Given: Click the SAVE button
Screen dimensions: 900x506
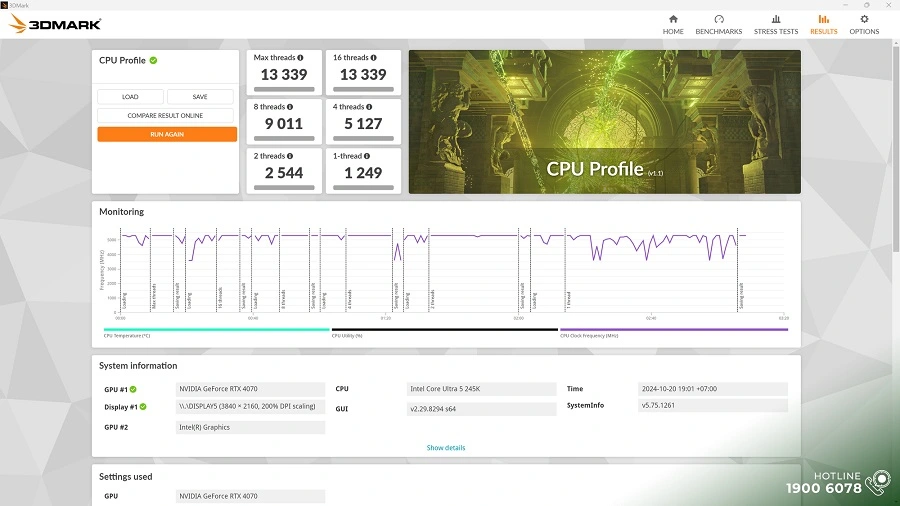Looking at the screenshot, I should coord(200,97).
